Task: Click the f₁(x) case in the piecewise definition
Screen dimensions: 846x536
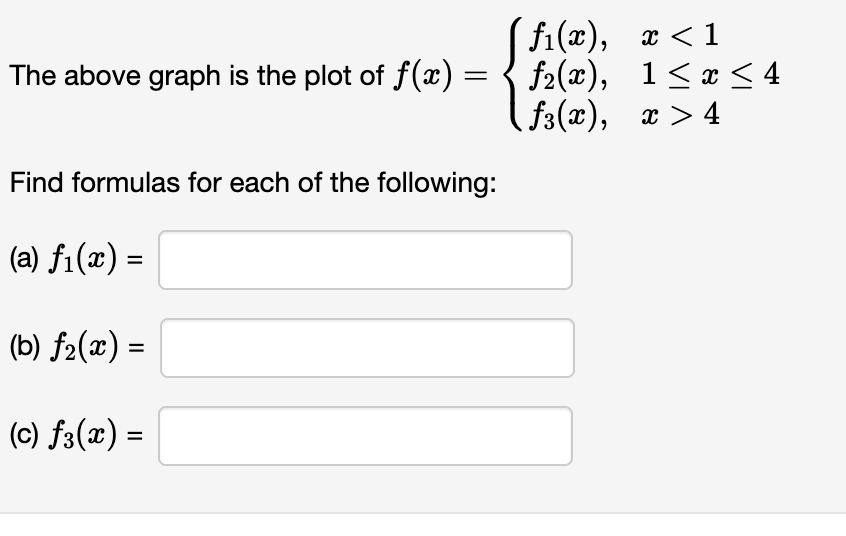Action: click(569, 37)
